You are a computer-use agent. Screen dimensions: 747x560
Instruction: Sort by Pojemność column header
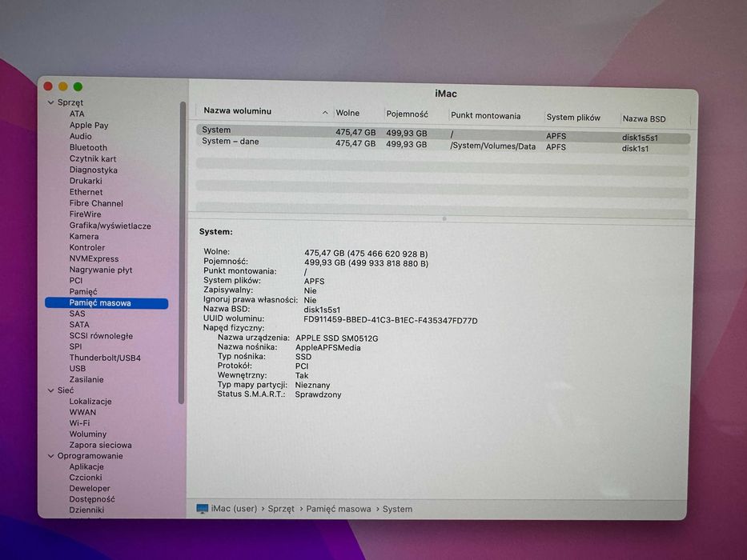pyautogui.click(x=407, y=114)
